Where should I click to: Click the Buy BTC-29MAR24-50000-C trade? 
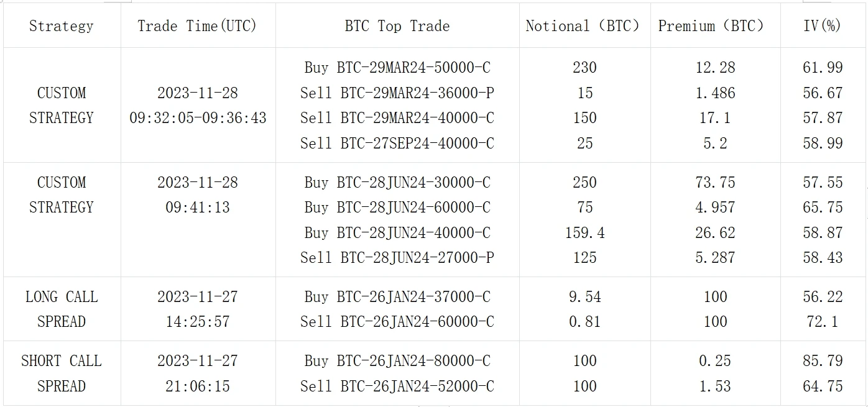click(397, 67)
